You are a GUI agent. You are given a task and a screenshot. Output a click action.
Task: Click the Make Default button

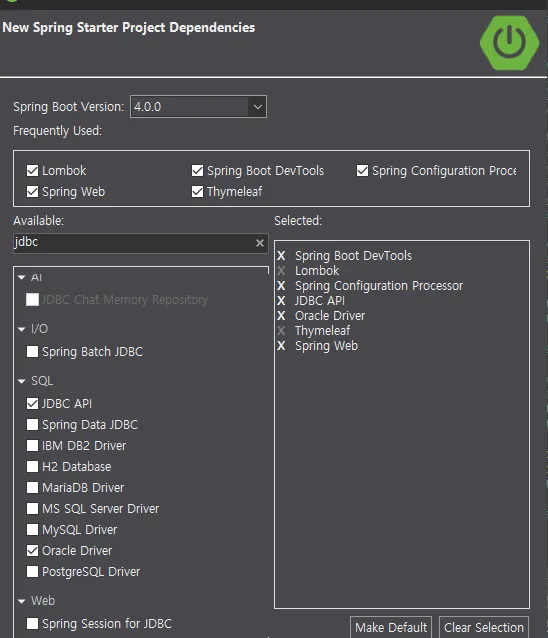(x=391, y=627)
